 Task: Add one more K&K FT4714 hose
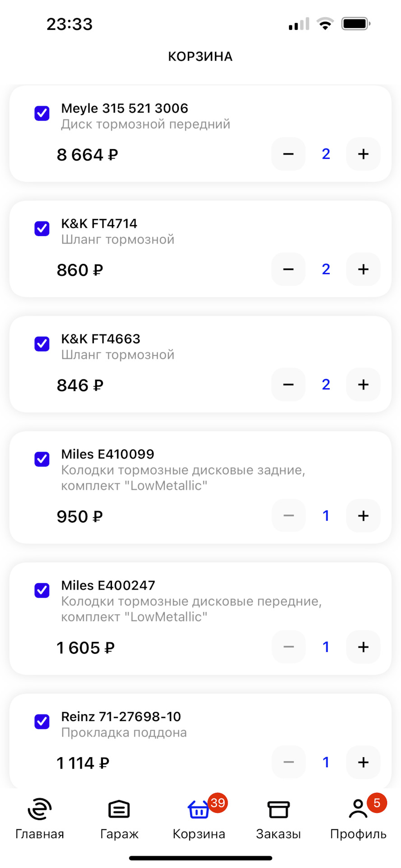pos(363,269)
